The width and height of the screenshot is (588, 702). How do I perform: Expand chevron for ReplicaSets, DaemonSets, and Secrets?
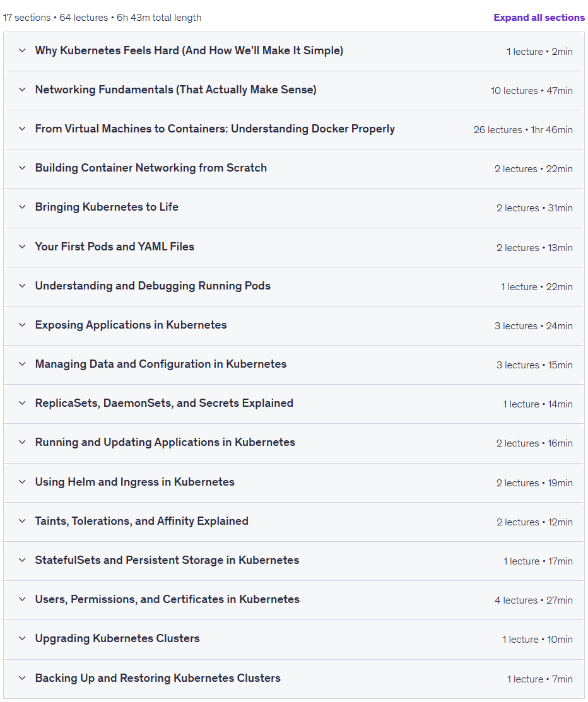[x=22, y=403]
